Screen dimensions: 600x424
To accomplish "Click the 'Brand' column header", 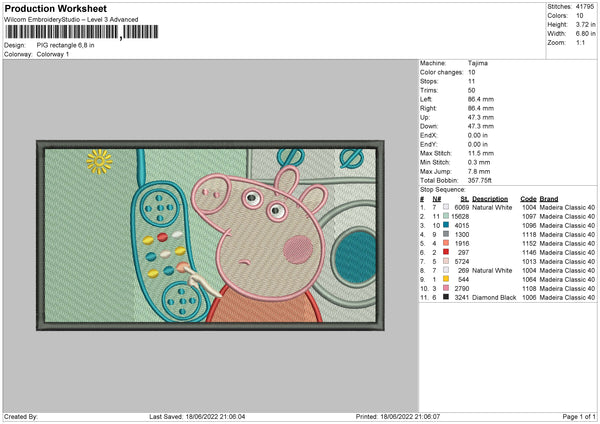I will [549, 199].
